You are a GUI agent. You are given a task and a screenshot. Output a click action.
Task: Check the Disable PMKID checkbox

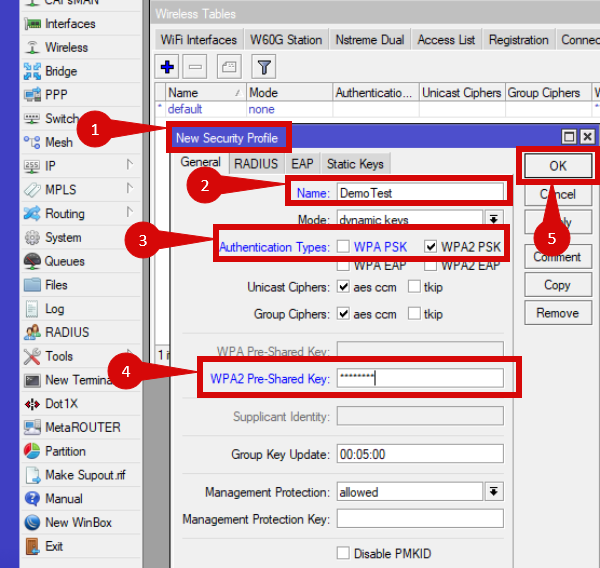point(343,553)
